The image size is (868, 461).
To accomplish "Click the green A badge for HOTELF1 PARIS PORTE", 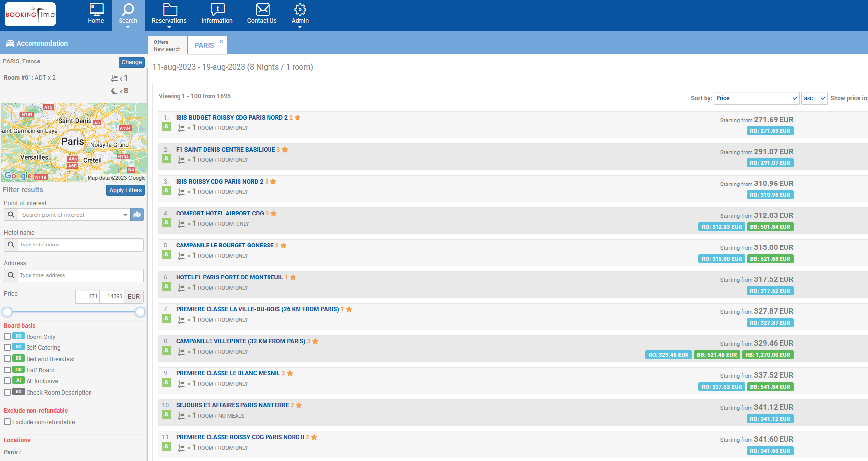I will [166, 286].
